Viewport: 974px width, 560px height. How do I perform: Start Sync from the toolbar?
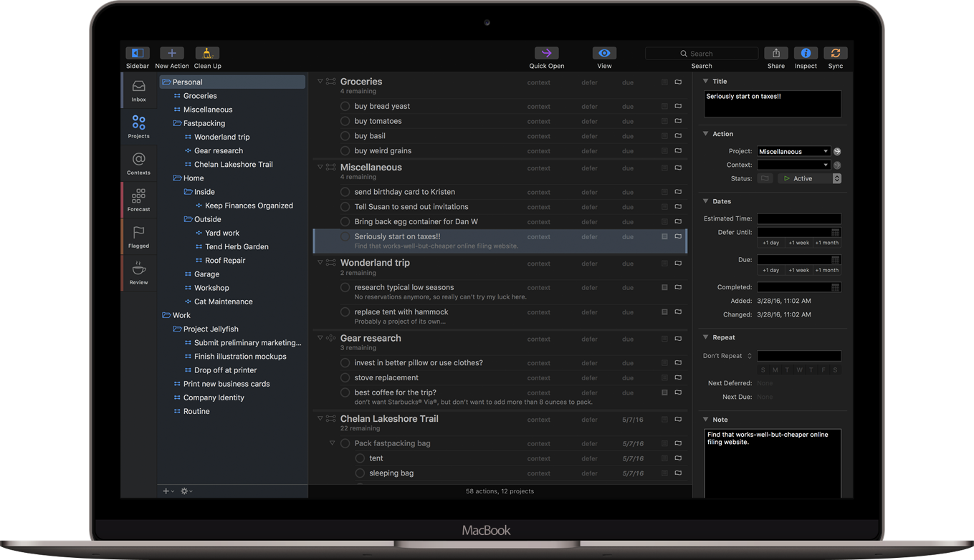click(836, 53)
